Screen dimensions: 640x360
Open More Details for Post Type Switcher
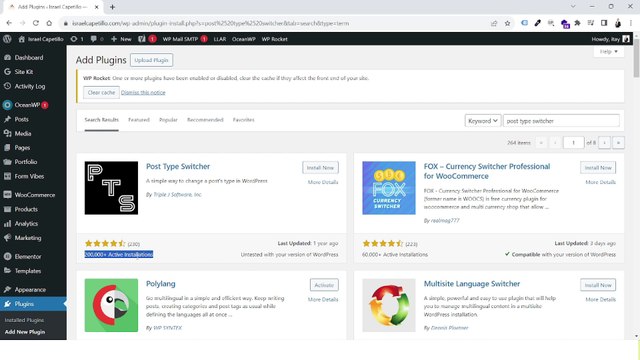[323, 182]
